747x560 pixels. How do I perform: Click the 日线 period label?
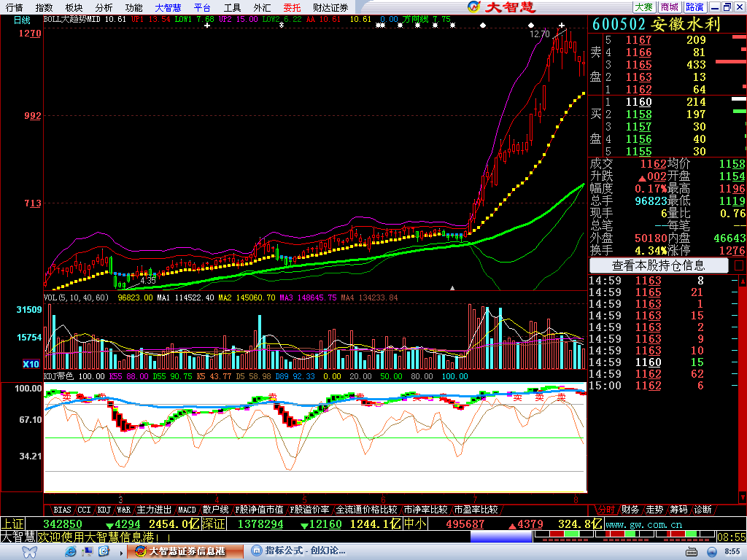22,20
